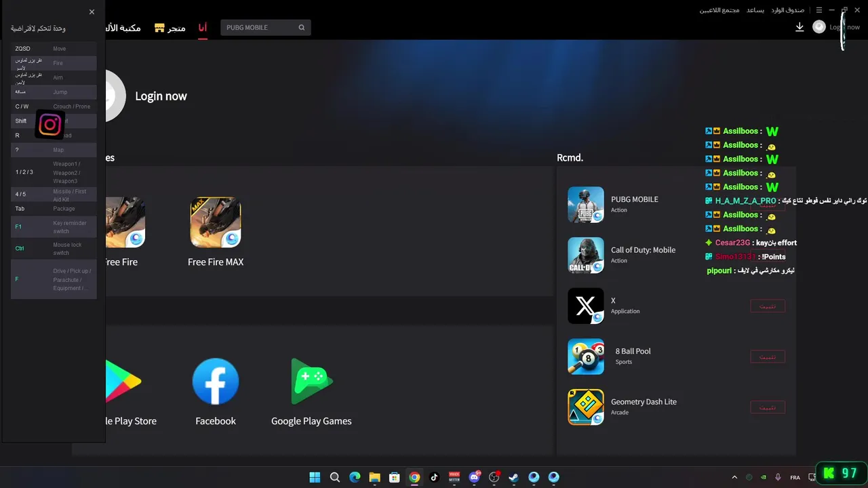The width and height of the screenshot is (868, 488).
Task: Switch to Google Chrome on taskbar
Action: click(414, 477)
